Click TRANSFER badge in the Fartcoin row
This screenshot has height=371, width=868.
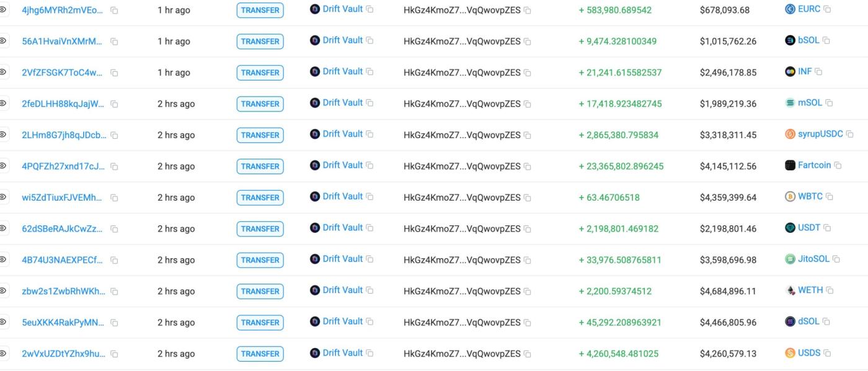tap(260, 166)
